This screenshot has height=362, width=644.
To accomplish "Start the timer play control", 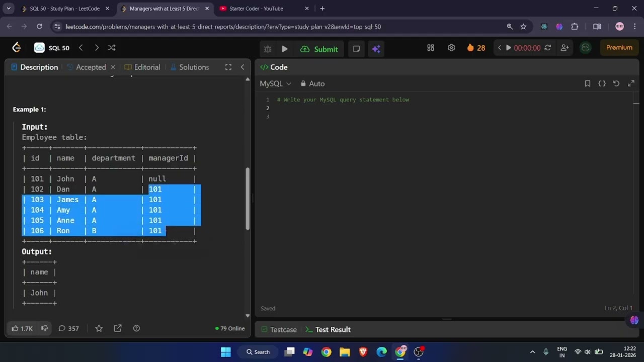I will 509,48.
